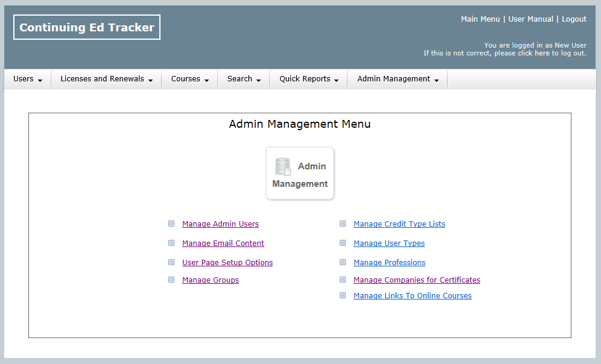Viewport: 601px width, 364px height.
Task: Expand the Courses navigation menu
Action: 189,79
